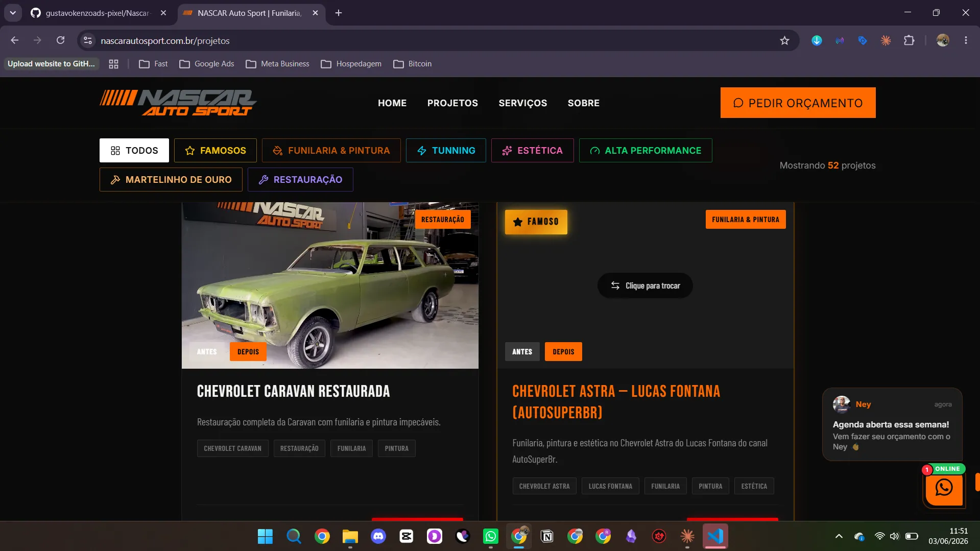
Task: Open Chrome three-dot menu
Action: point(966,40)
